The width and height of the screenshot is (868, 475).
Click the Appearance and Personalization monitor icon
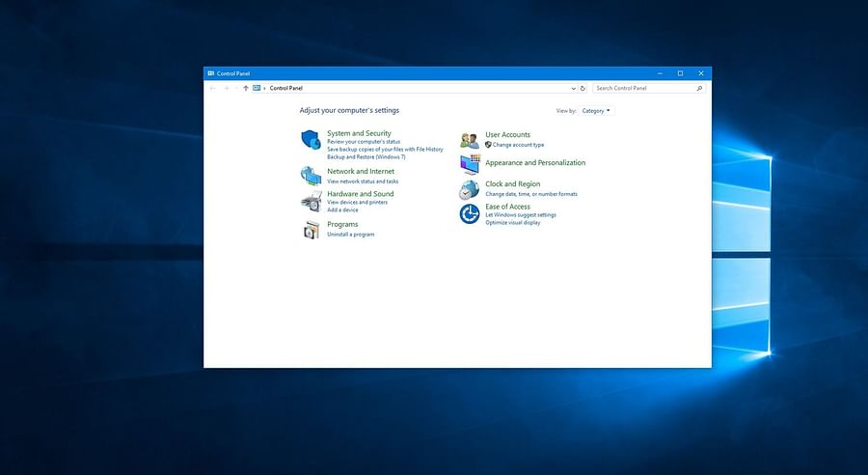(470, 163)
